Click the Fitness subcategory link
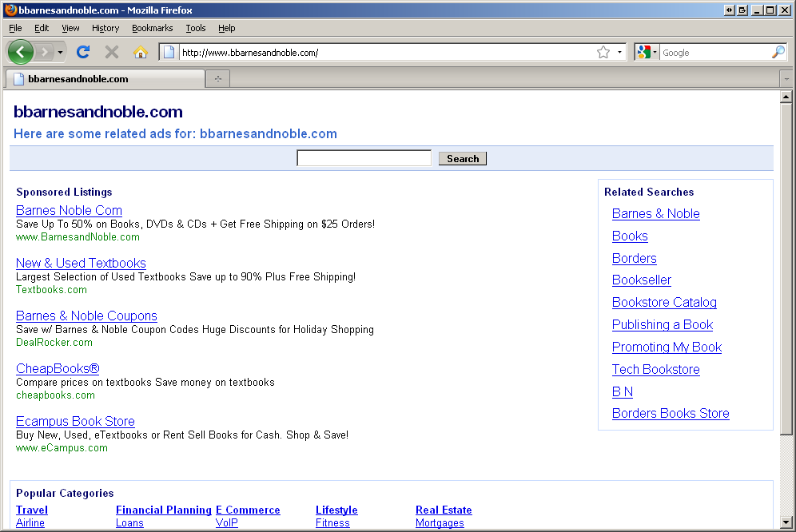Viewport: 796px width, 532px height. pyautogui.click(x=332, y=523)
